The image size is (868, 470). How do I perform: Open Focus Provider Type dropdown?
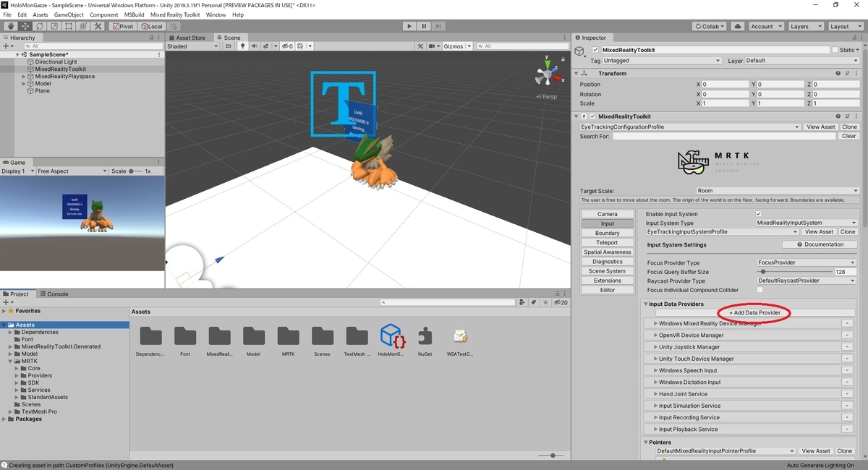point(806,262)
